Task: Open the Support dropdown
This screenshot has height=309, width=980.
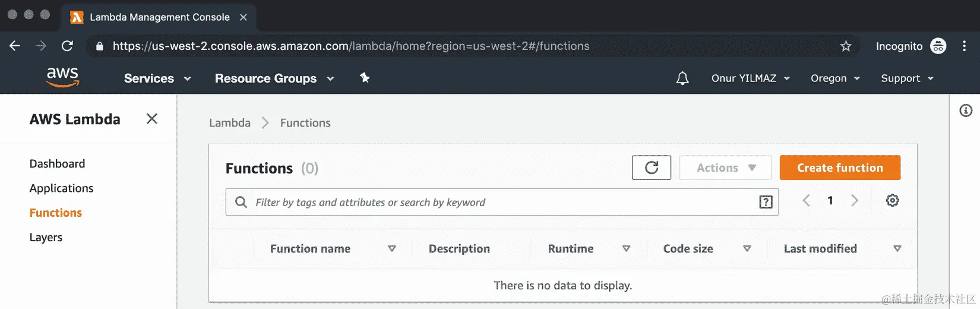Action: click(907, 78)
